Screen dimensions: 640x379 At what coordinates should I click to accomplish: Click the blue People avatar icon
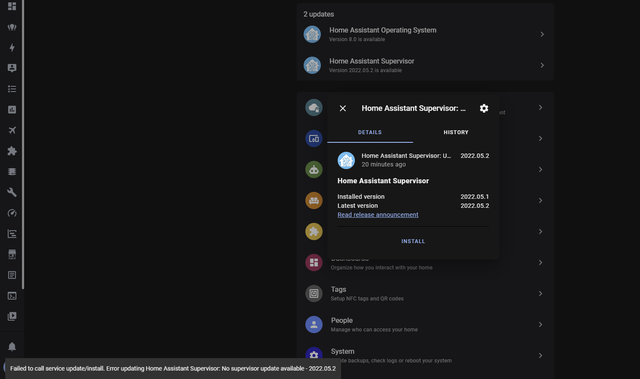pyautogui.click(x=314, y=325)
